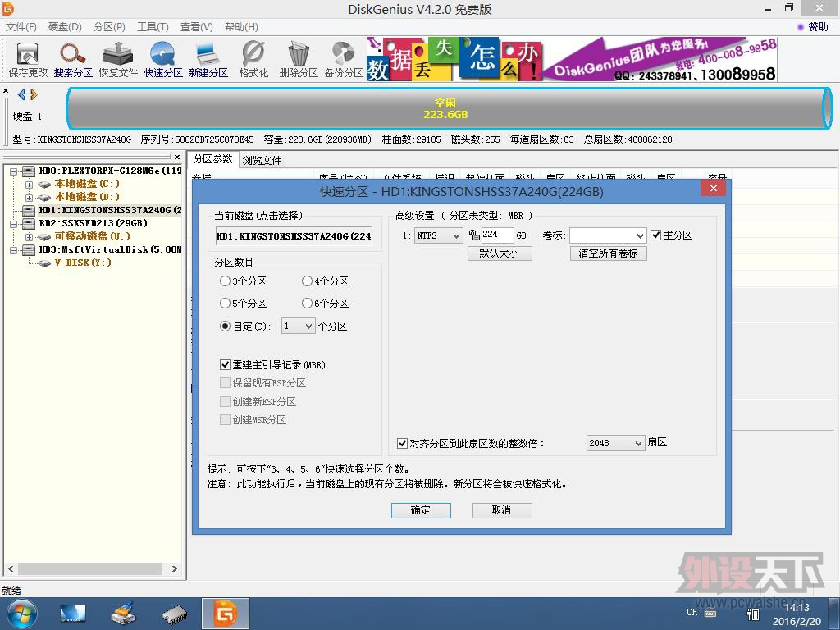Close the disk map bar panel
Image resolution: width=840 pixels, height=630 pixels.
coord(6,91)
